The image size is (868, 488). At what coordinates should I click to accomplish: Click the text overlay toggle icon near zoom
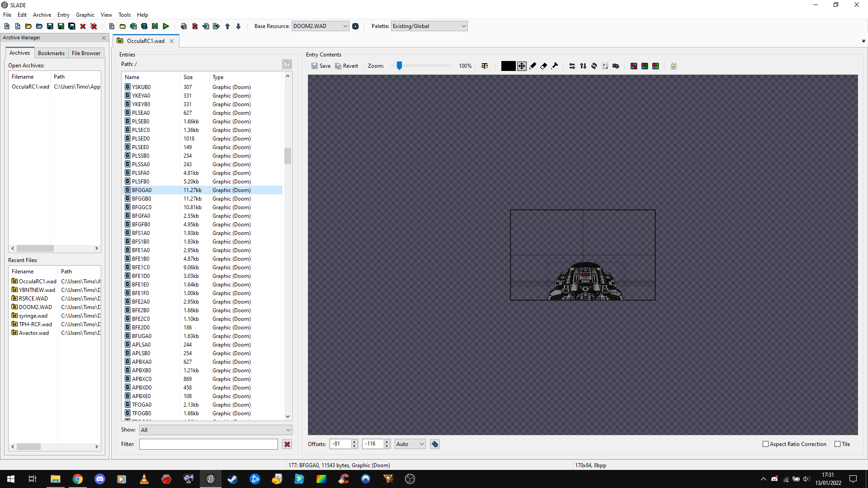click(485, 66)
